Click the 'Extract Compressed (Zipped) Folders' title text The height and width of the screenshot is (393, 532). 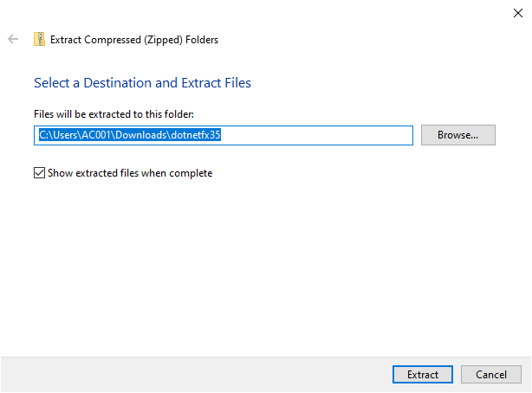(134, 39)
